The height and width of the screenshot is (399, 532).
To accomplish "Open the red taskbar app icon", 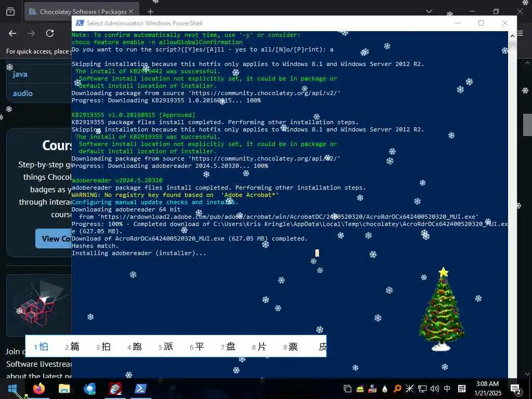I will point(115,389).
